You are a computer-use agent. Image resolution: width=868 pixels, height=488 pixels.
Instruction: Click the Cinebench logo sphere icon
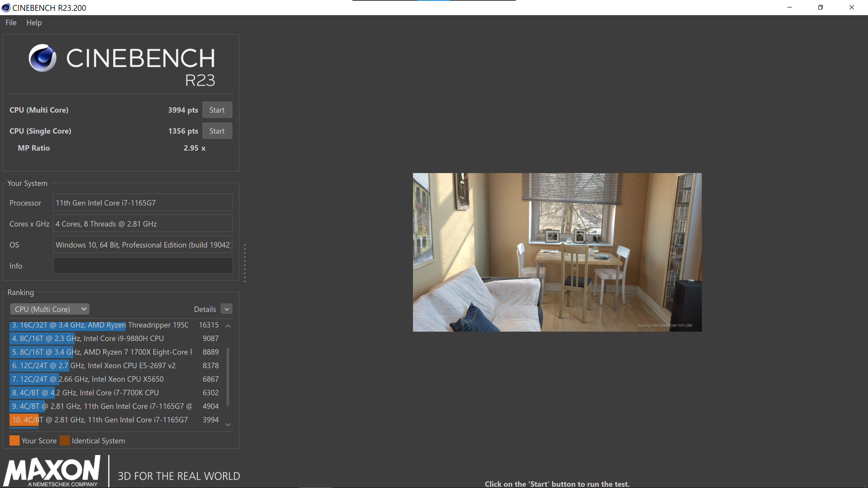[42, 58]
